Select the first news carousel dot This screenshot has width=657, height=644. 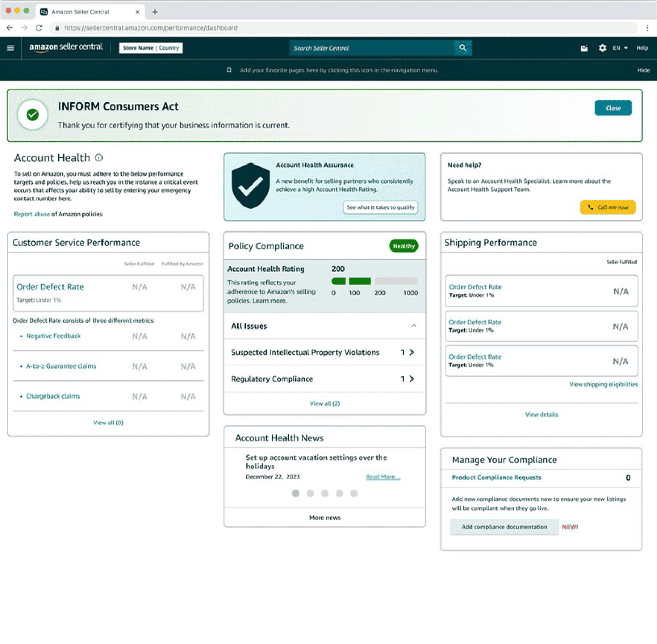click(296, 493)
